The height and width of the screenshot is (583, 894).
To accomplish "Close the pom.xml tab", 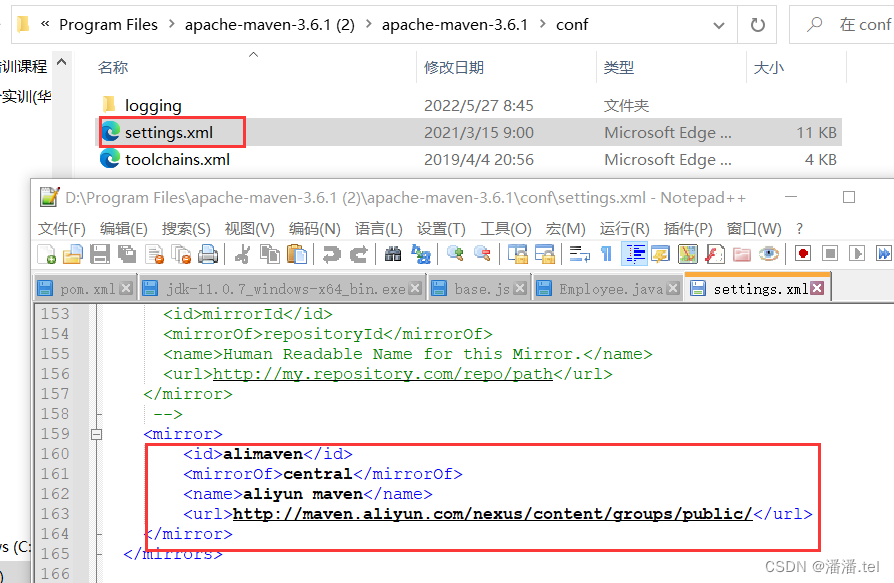I will tap(127, 288).
